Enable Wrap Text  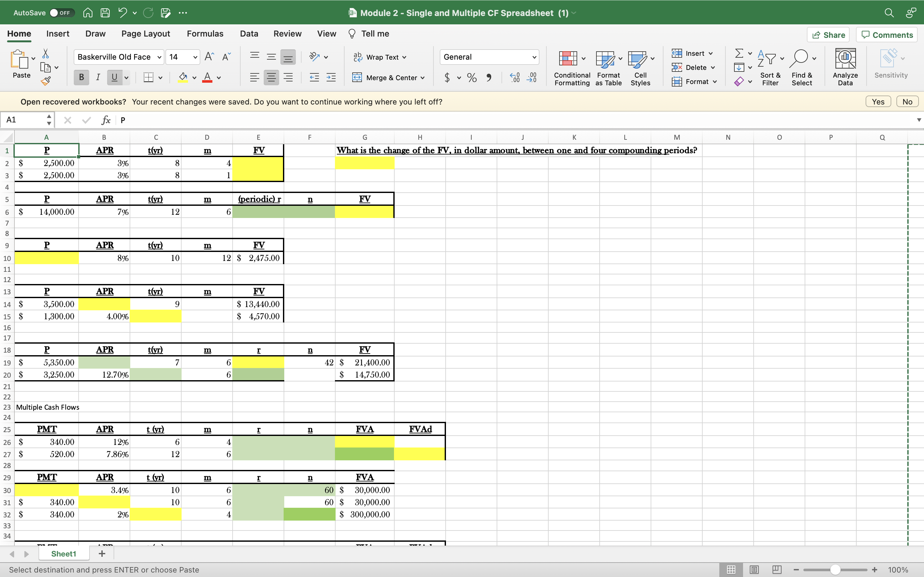coord(380,57)
